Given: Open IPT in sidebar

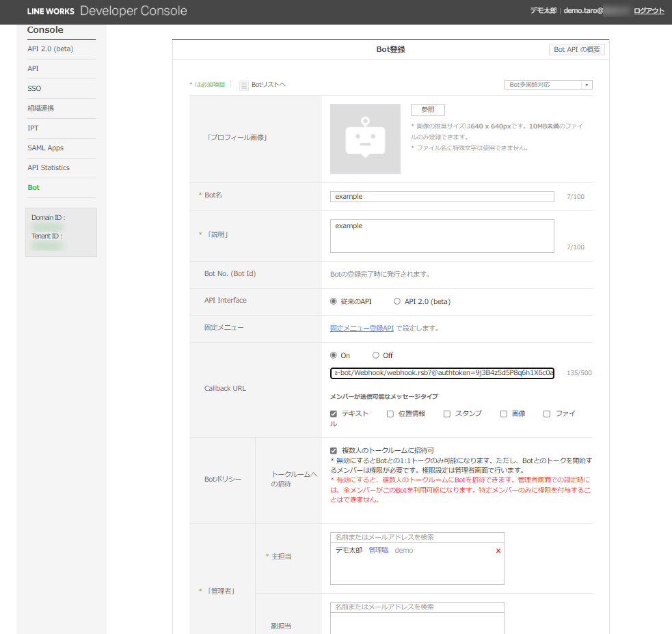Looking at the screenshot, I should point(33,128).
